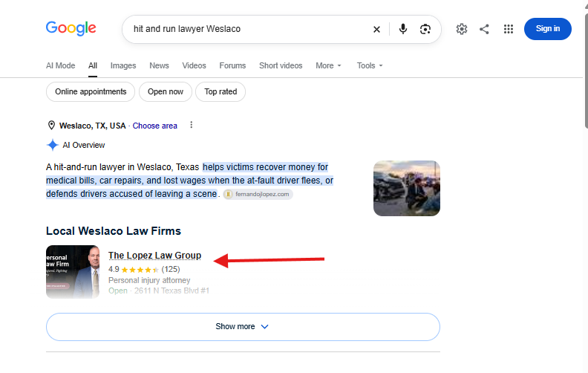Open the fernandojlopez.com source chip

click(x=258, y=194)
